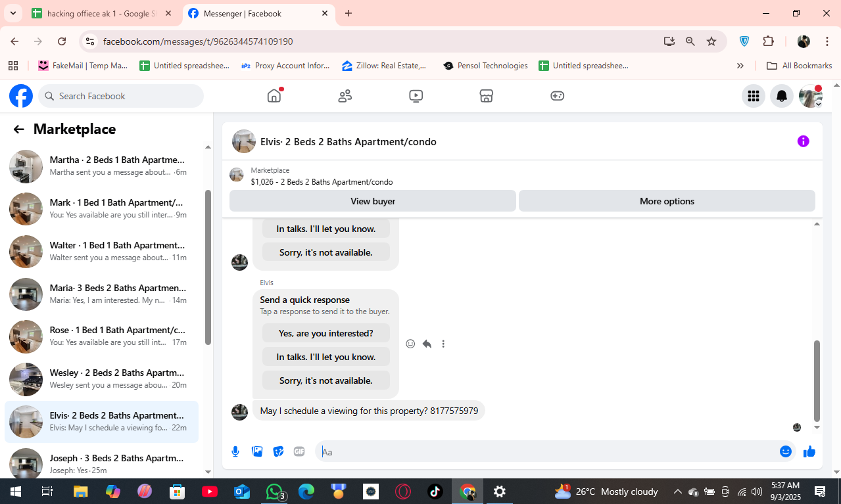This screenshot has height=504, width=841.
Task: Go back using Marketplace back arrow
Action: [x=18, y=129]
